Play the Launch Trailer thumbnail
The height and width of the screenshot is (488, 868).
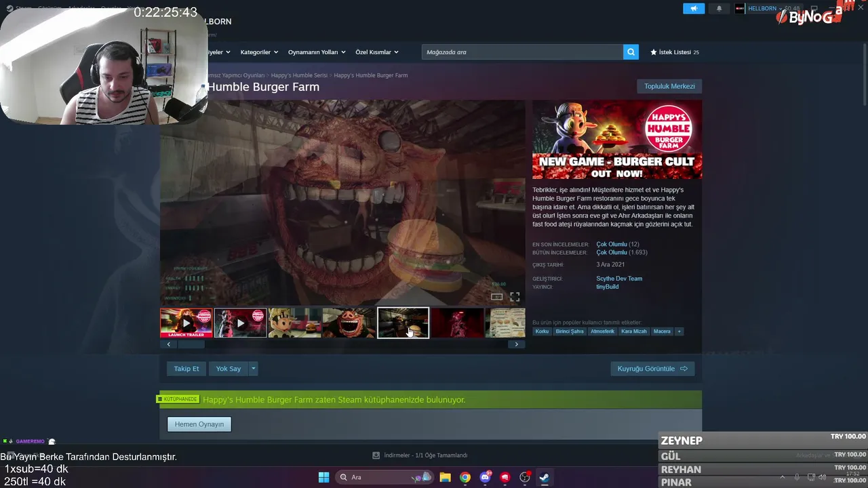(186, 323)
